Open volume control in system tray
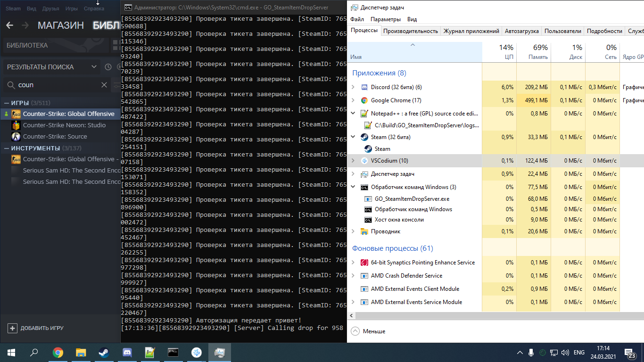 pyautogui.click(x=565, y=353)
